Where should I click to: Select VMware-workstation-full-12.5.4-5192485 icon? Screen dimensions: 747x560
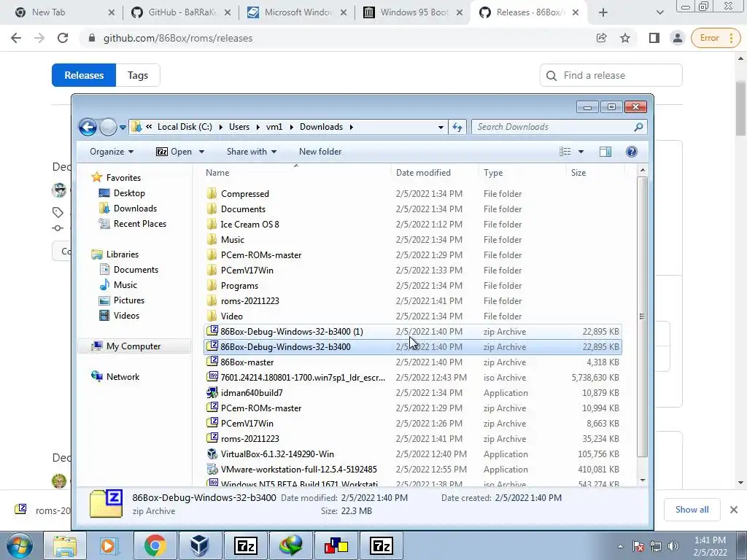(212, 469)
